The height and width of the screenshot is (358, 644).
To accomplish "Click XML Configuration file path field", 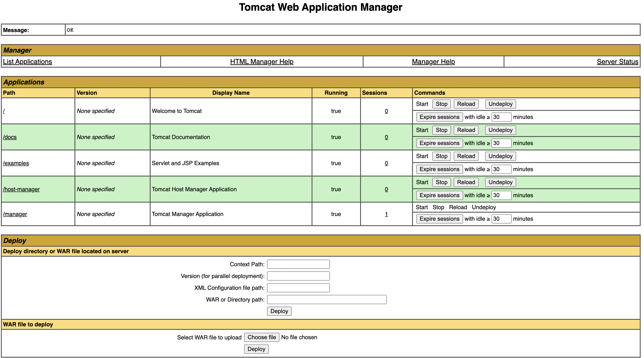I will (x=298, y=288).
